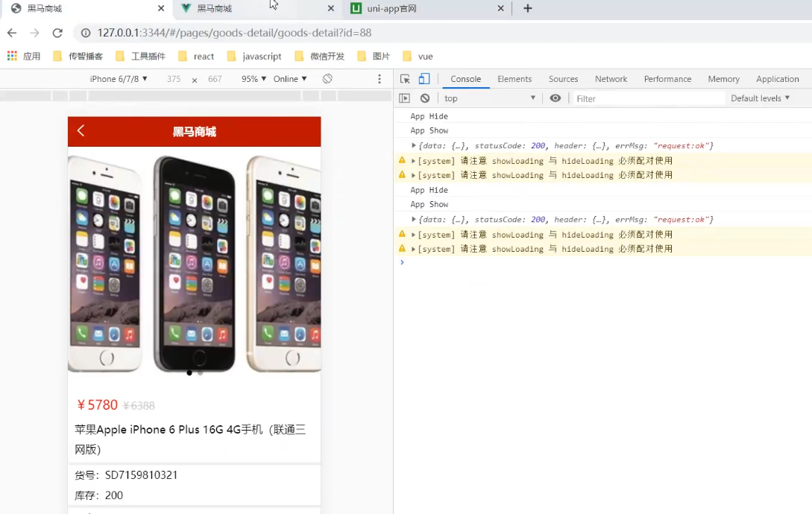
Task: Switch to the uni-app官网 browser tab
Action: 425,8
